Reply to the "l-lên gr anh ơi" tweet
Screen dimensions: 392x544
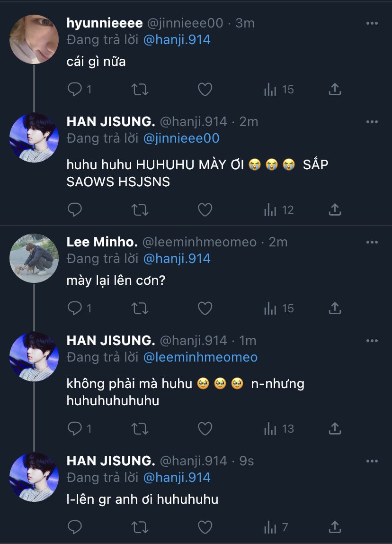(75, 527)
